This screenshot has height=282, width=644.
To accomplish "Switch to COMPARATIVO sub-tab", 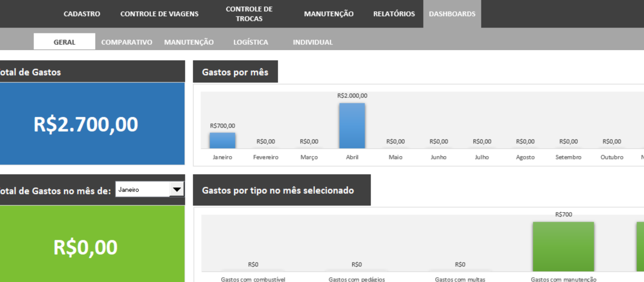I will point(127,42).
